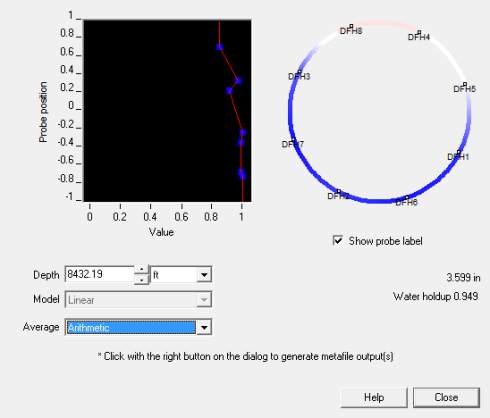
Task: Open the Average Arithmetic dropdown
Action: pos(204,327)
